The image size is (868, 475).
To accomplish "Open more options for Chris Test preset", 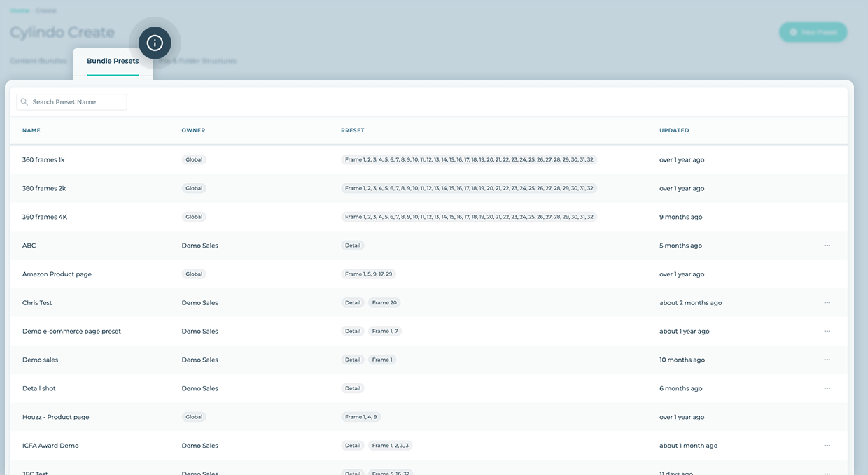I will 827,303.
